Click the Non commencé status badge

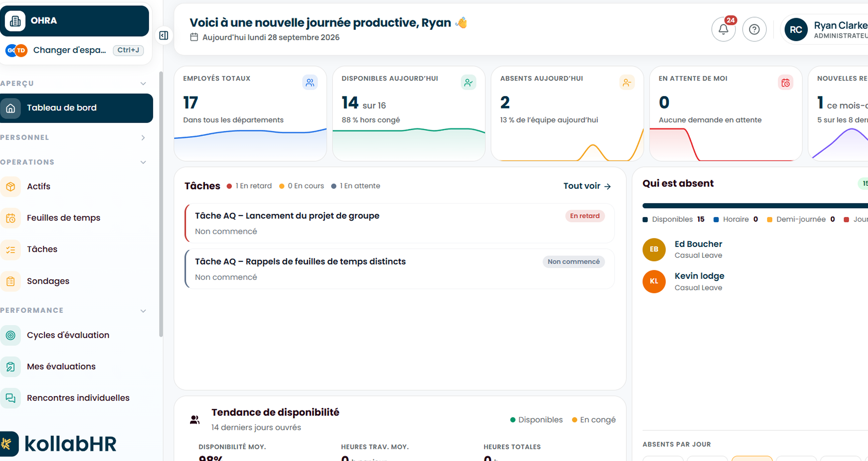tap(574, 262)
